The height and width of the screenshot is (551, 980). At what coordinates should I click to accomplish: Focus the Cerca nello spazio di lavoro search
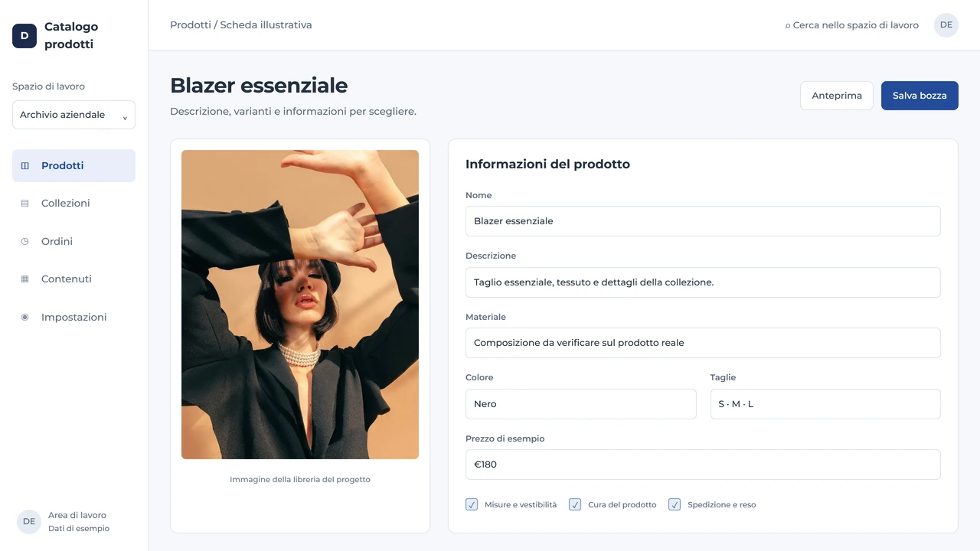[851, 25]
